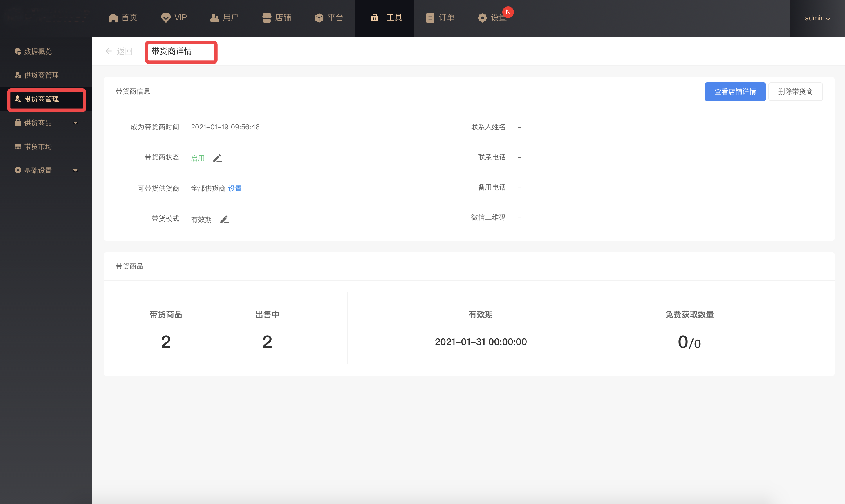
Task: Expand the 供货商品 sidebar submenu arrow
Action: [x=75, y=123]
